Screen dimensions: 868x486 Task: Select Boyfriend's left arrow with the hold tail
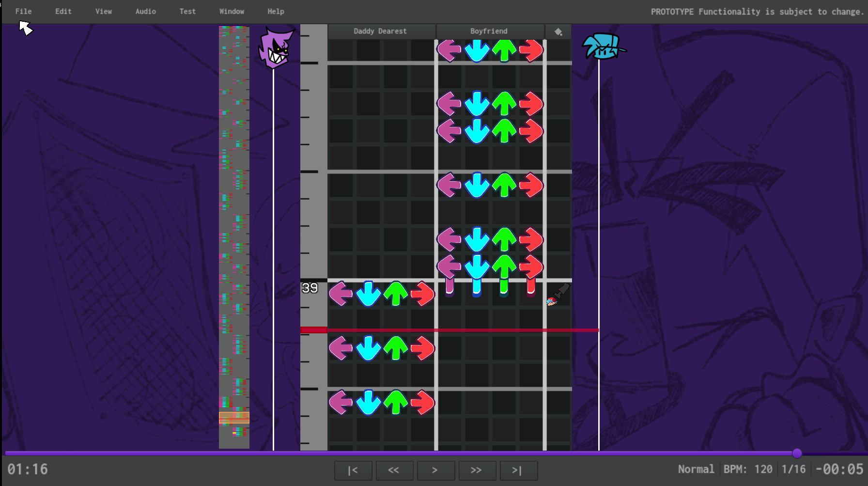coord(449,267)
